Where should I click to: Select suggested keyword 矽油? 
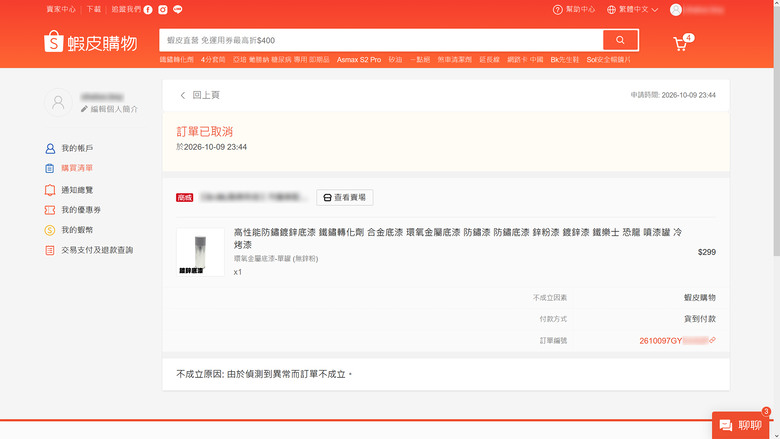[395, 60]
